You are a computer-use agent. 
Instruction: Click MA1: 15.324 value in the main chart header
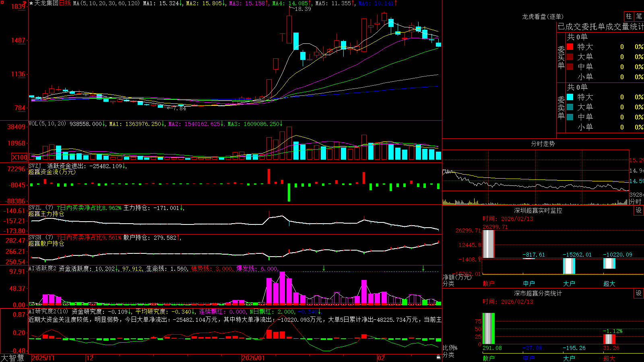tap(161, 3)
